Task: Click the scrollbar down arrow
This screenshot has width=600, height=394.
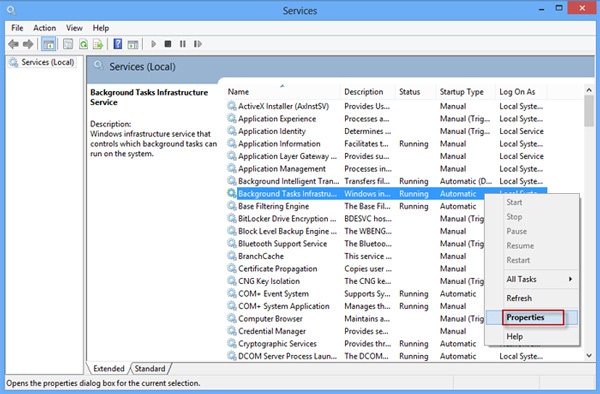Action: tap(589, 355)
